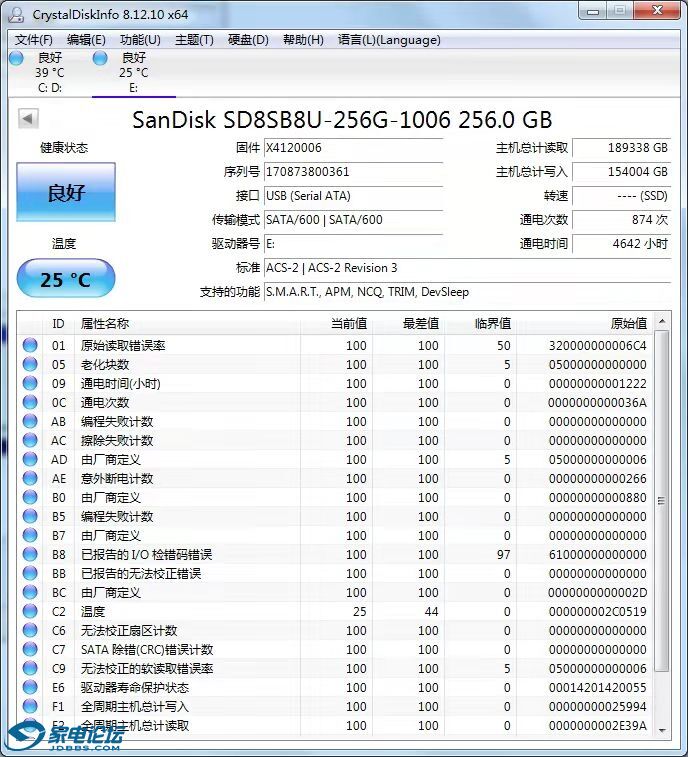Click the CrystalDiskInfo title bar icon
The image size is (688, 757).
(16, 14)
